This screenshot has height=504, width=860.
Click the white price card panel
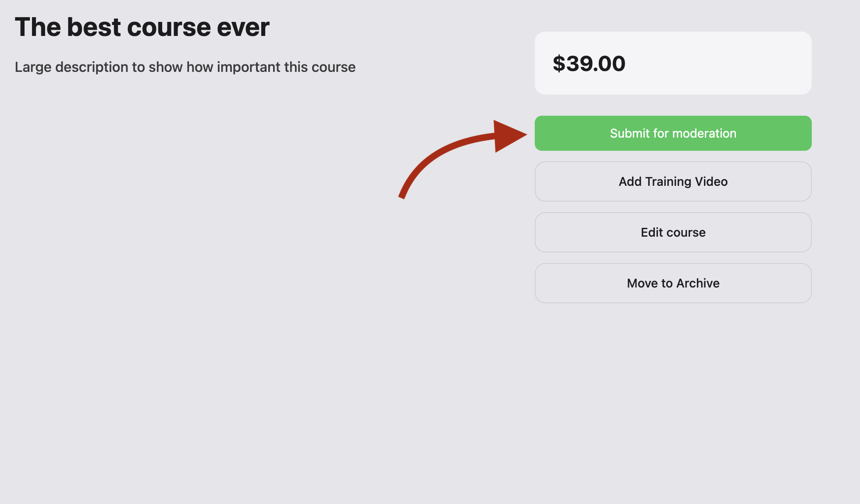coord(673,63)
